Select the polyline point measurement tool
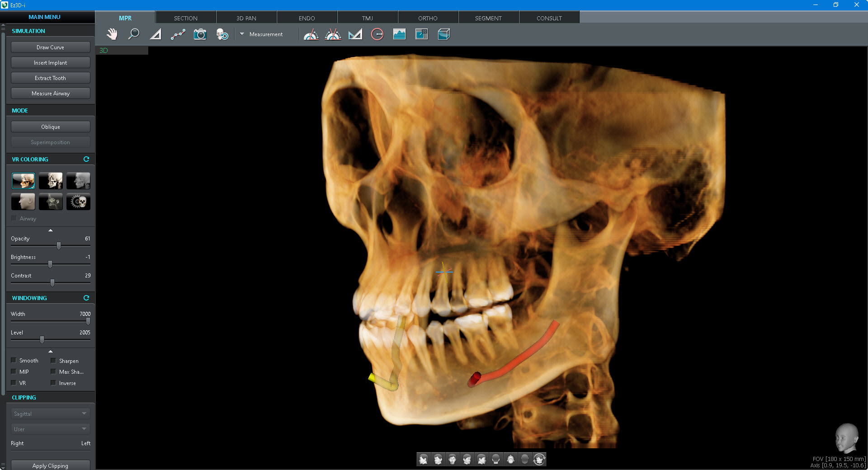868x470 pixels. 178,34
